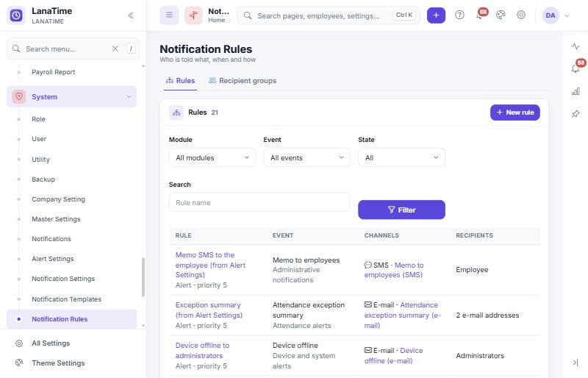Open Exception summary rule link

click(209, 310)
